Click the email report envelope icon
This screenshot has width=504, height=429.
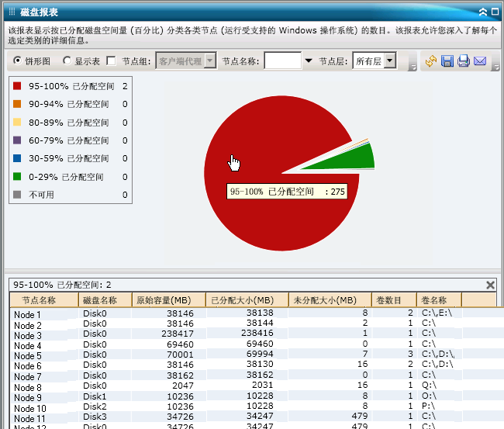tap(480, 61)
